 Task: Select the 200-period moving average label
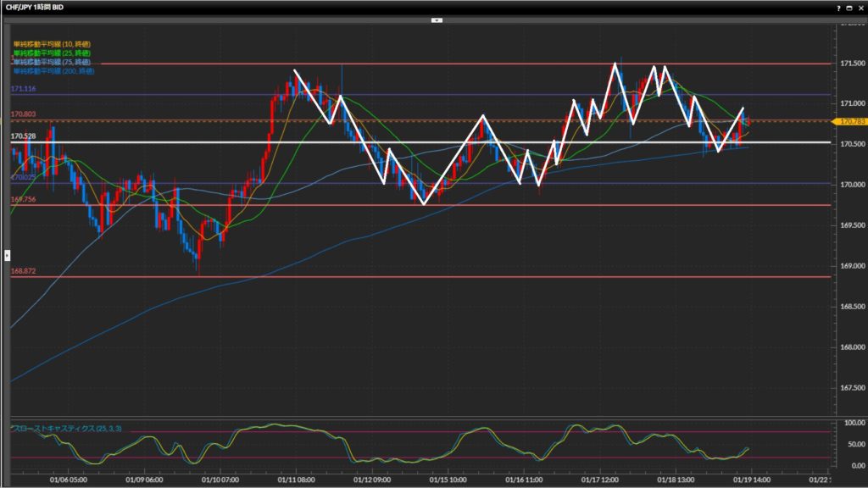pos(53,71)
